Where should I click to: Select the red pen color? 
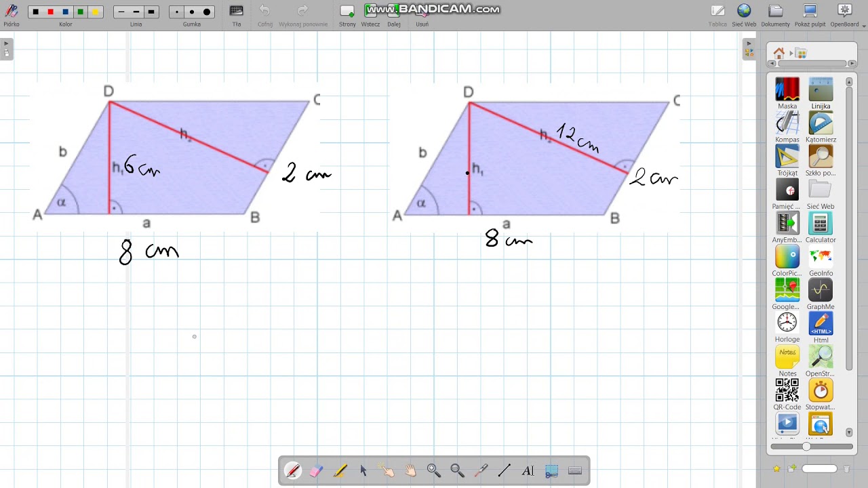(50, 12)
